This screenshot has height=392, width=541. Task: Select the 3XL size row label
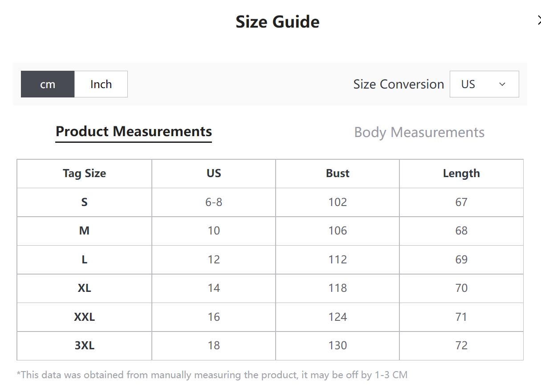84,346
